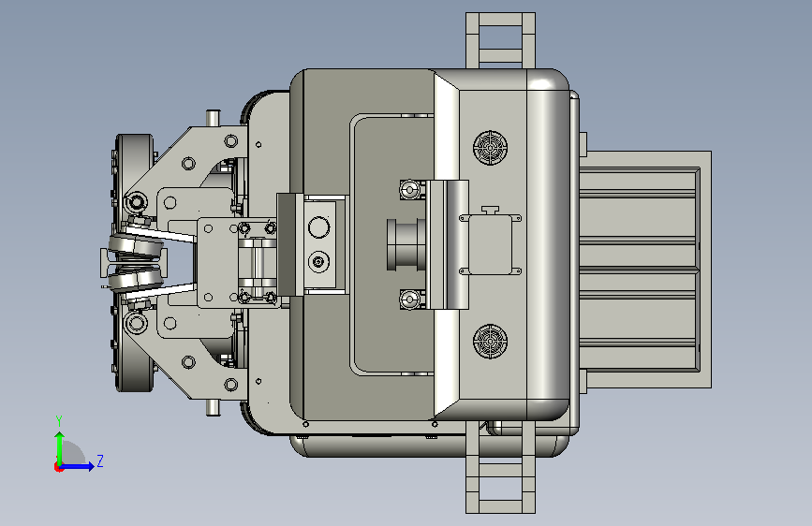The image size is (812, 526).
Task: Select the ribbed platform on the right side
Action: (x=644, y=270)
